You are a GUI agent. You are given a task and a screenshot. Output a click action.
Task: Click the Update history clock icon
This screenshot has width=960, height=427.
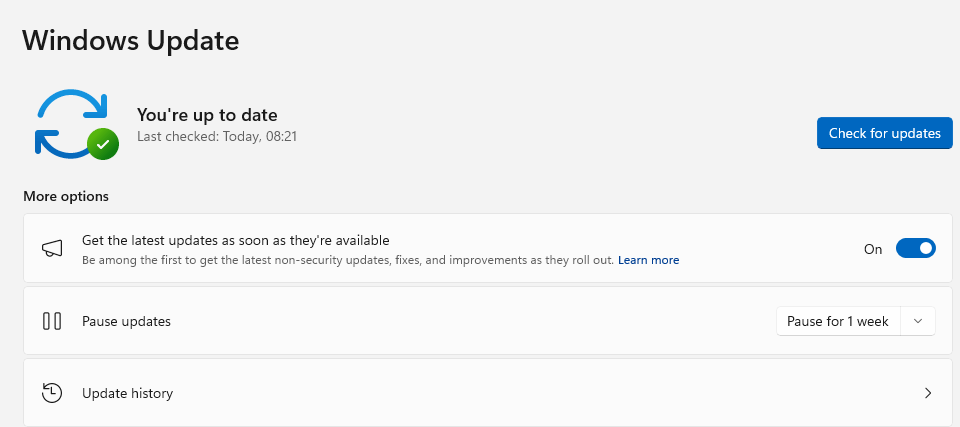click(x=52, y=393)
